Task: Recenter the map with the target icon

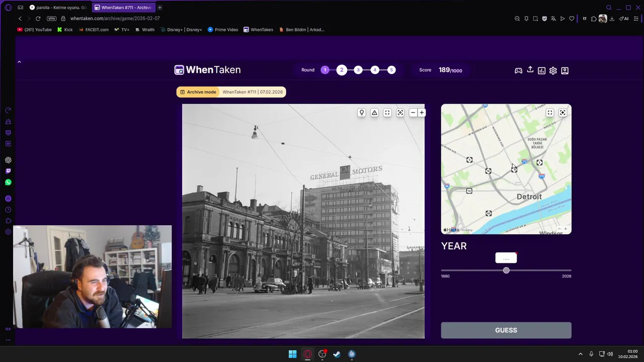Action: tap(562, 113)
